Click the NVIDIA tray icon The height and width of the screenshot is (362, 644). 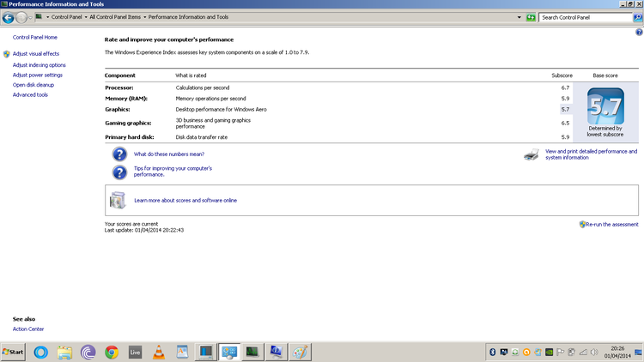pos(550,353)
